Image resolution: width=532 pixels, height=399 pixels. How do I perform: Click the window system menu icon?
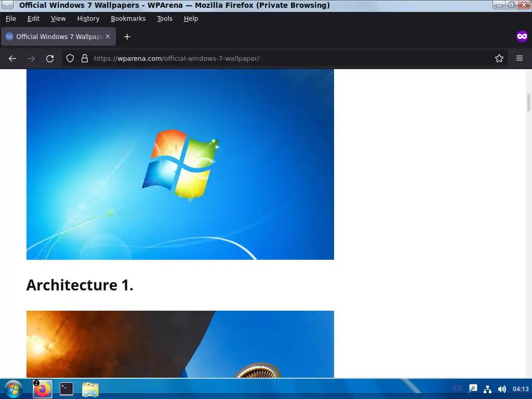7,5
